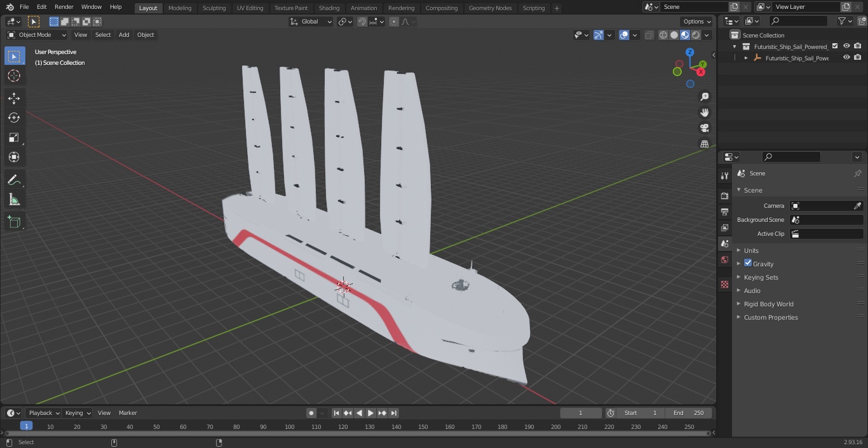
Task: Open the View Layer properties tab
Action: pos(724,227)
